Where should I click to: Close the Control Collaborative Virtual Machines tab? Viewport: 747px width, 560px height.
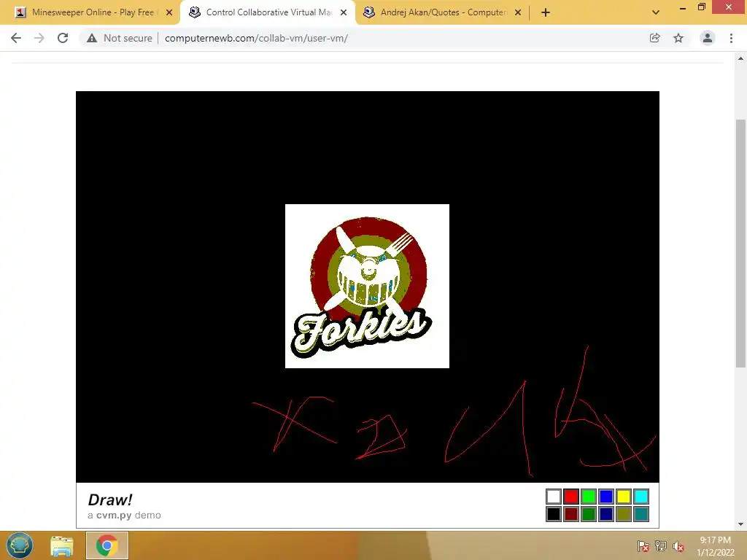[344, 12]
